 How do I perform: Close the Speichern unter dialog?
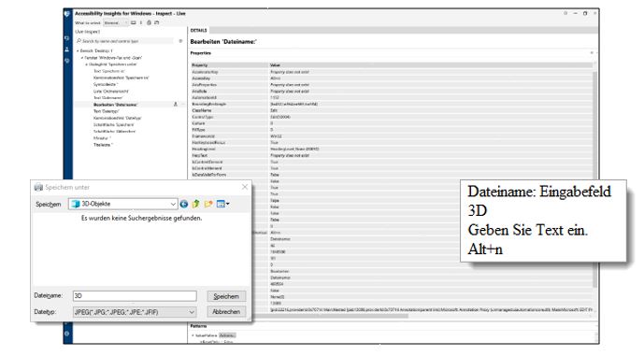245,187
